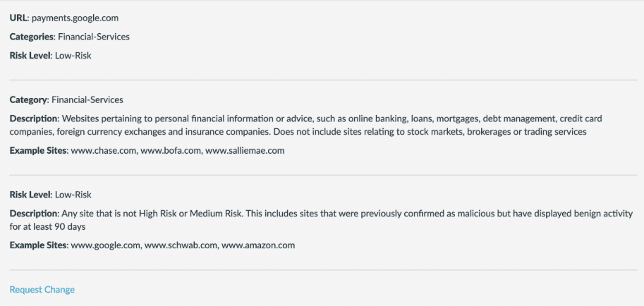Click Financial-Services next to Categories
Viewport: 644px width, 306px height.
pyautogui.click(x=94, y=37)
